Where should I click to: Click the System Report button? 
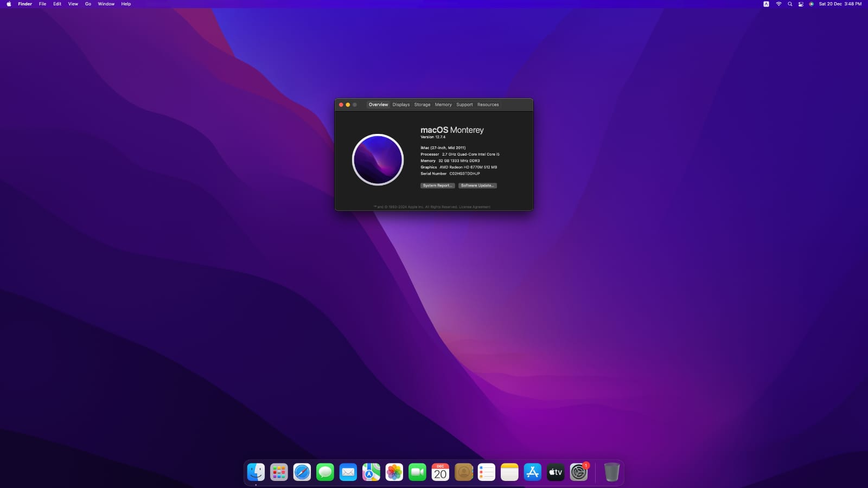[437, 185]
